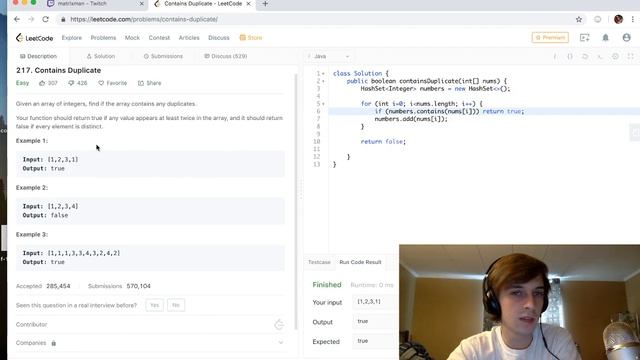Click code line 6 with numbers.contains
The height and width of the screenshot is (360, 640).
coord(449,111)
